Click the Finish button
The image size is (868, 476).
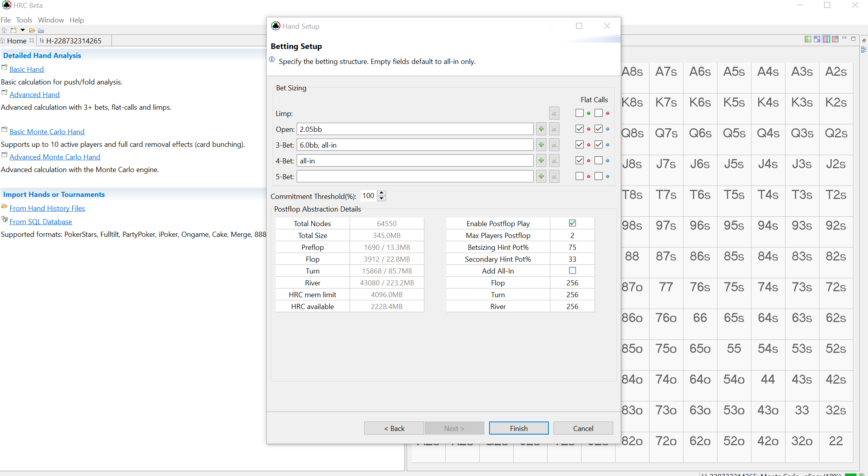pyautogui.click(x=518, y=428)
